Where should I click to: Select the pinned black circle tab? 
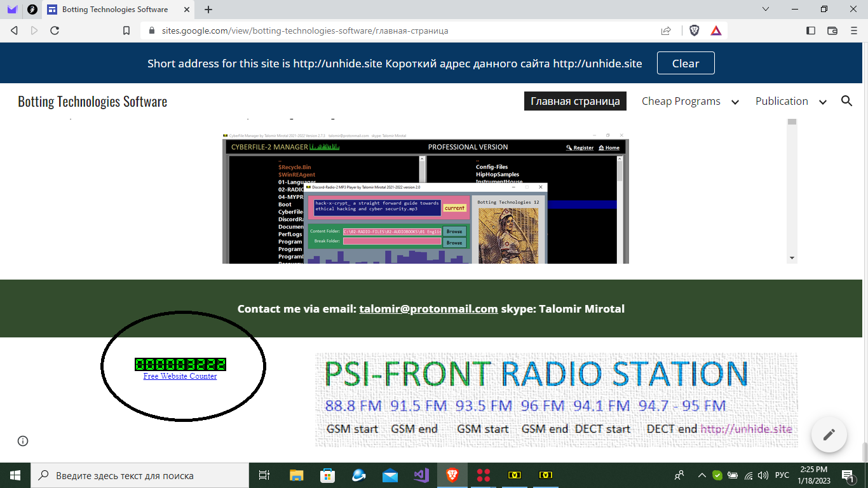[32, 10]
